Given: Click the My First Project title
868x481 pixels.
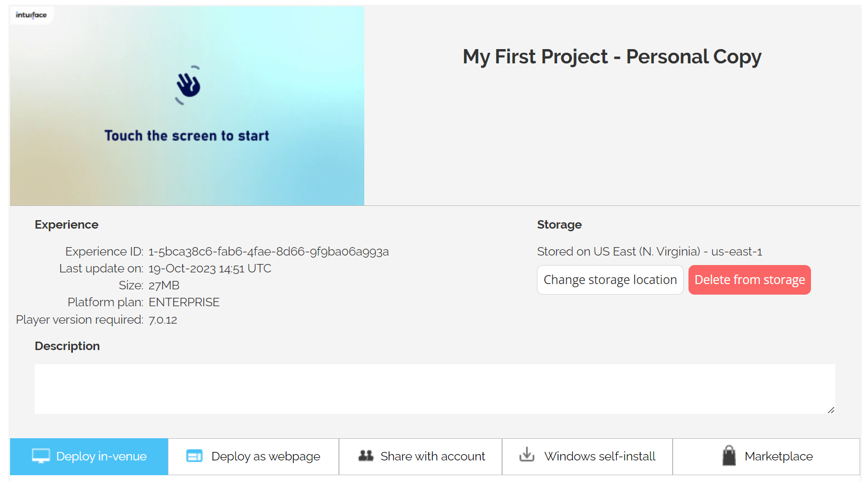Looking at the screenshot, I should tap(612, 57).
